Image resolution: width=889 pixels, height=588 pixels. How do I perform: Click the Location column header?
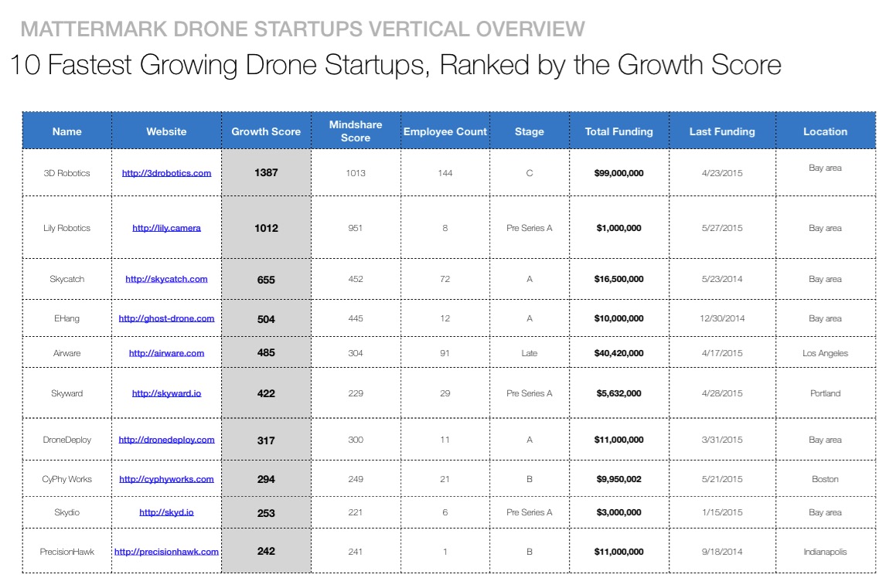pyautogui.click(x=826, y=131)
